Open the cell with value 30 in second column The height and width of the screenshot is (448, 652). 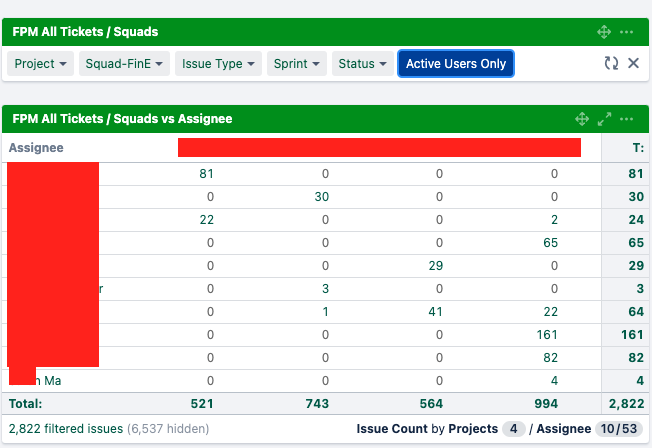(321, 196)
